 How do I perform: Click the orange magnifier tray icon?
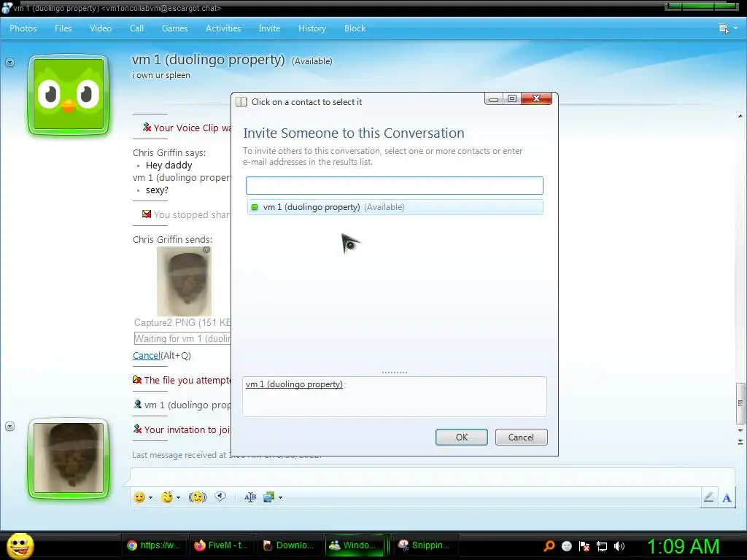(549, 546)
